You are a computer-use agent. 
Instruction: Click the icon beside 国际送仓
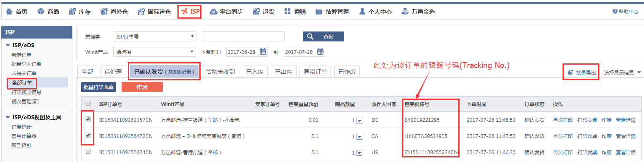(x=141, y=12)
